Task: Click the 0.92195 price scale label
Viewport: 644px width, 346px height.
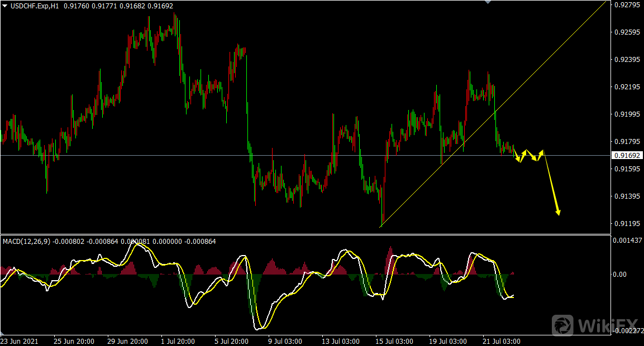Action: click(627, 87)
